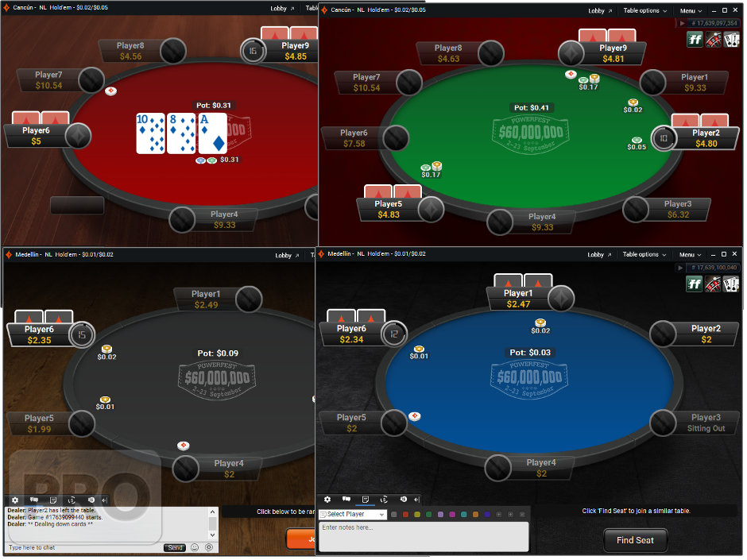Image resolution: width=747 pixels, height=560 pixels.
Task: Collapse the chat panel with the arrow icon on the black table
Action: (104, 500)
